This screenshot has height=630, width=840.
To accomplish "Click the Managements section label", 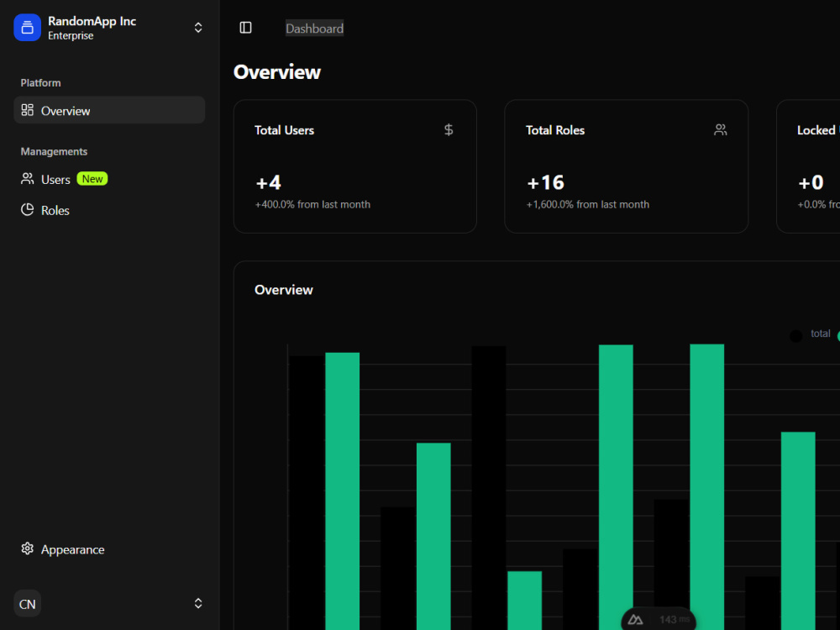I will pyautogui.click(x=54, y=151).
